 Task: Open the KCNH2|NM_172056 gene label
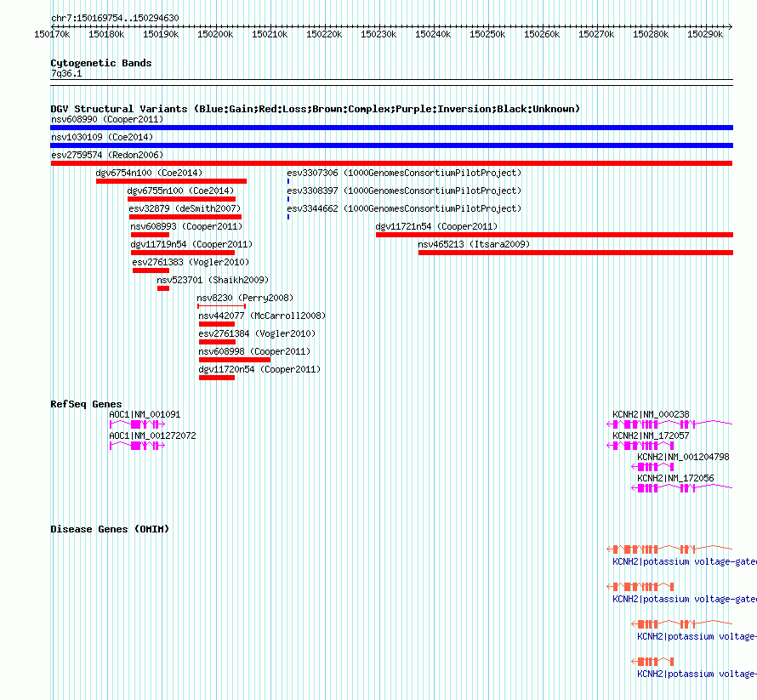[x=675, y=478]
